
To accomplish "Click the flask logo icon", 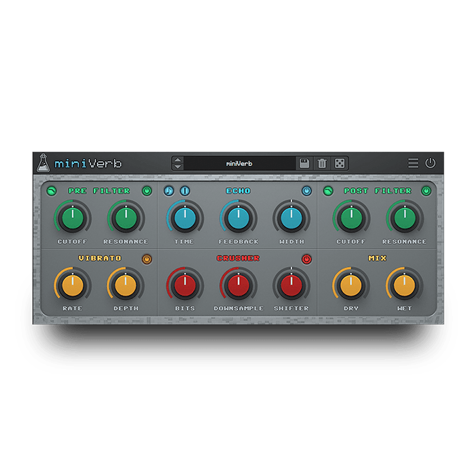I will pyautogui.click(x=43, y=162).
